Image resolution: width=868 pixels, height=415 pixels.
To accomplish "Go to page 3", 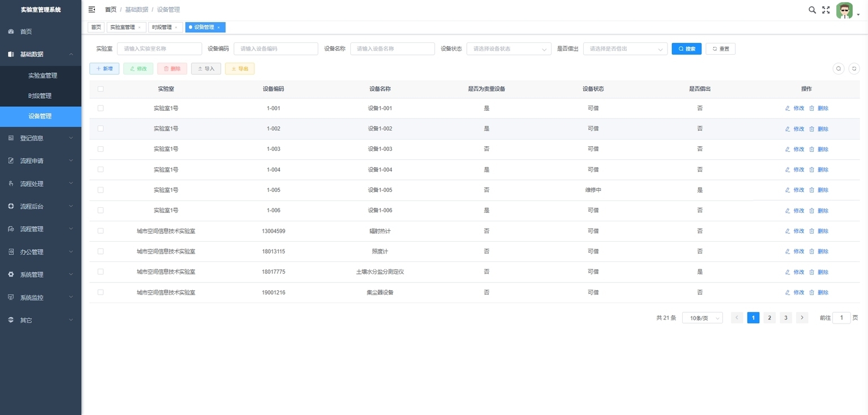I will (785, 318).
